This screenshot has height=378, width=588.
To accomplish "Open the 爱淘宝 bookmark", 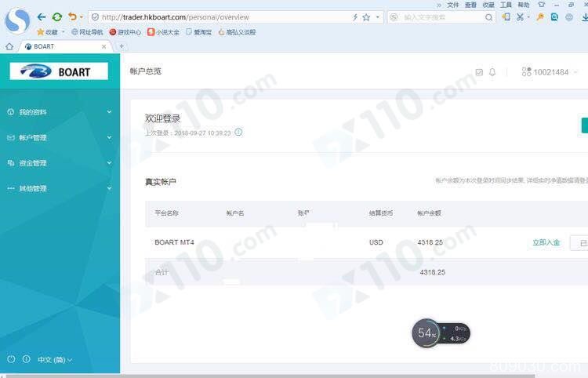I will pyautogui.click(x=199, y=32).
